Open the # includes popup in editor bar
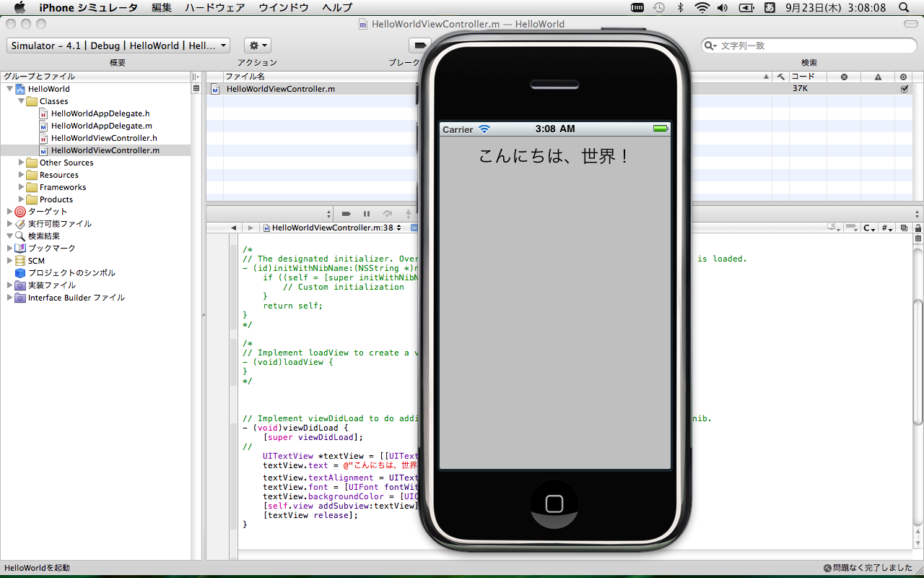 click(x=887, y=228)
